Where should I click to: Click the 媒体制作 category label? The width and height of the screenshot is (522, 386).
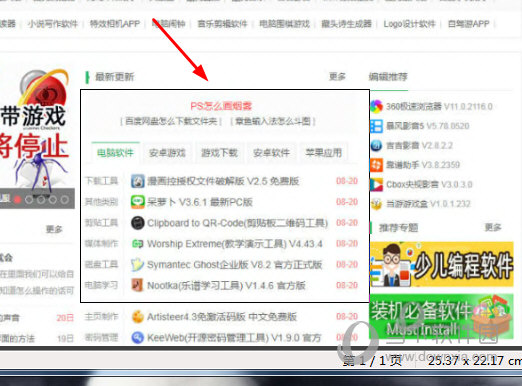click(x=102, y=244)
